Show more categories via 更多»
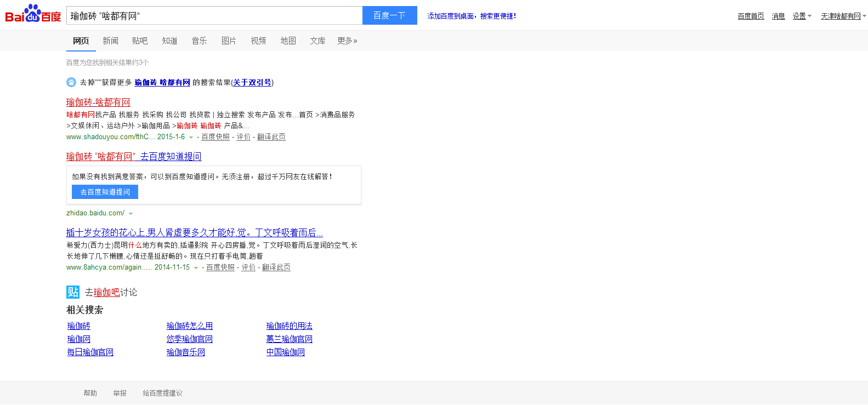This screenshot has width=868, height=405. 347,41
